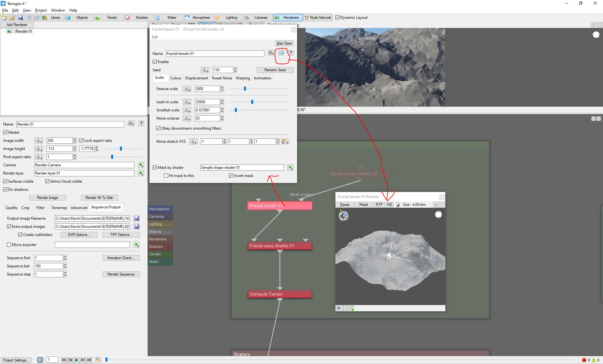Switch to the Tweak Noise tab
Viewport: 603px width, 364px height.
point(222,78)
